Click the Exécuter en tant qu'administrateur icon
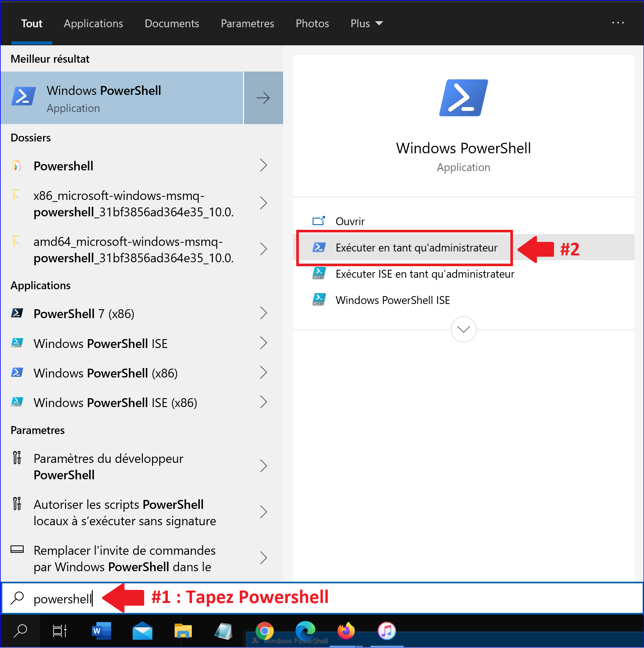 click(319, 247)
